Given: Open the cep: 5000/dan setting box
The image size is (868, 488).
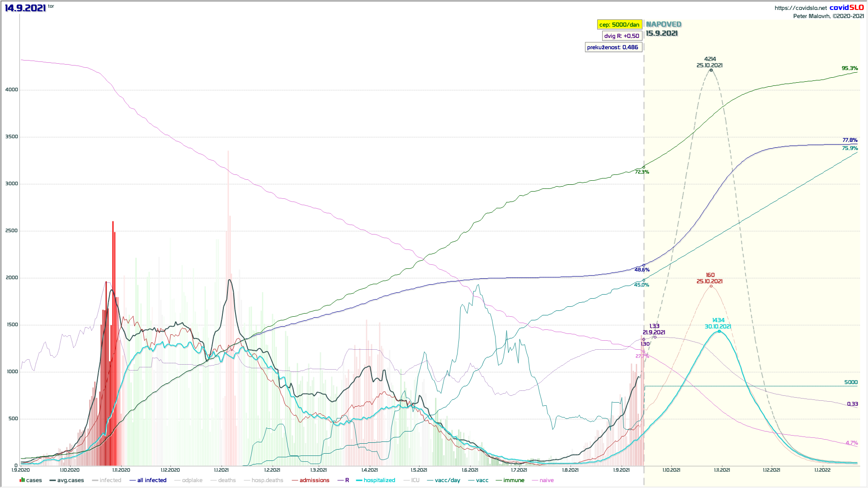Looking at the screenshot, I should click(x=619, y=24).
